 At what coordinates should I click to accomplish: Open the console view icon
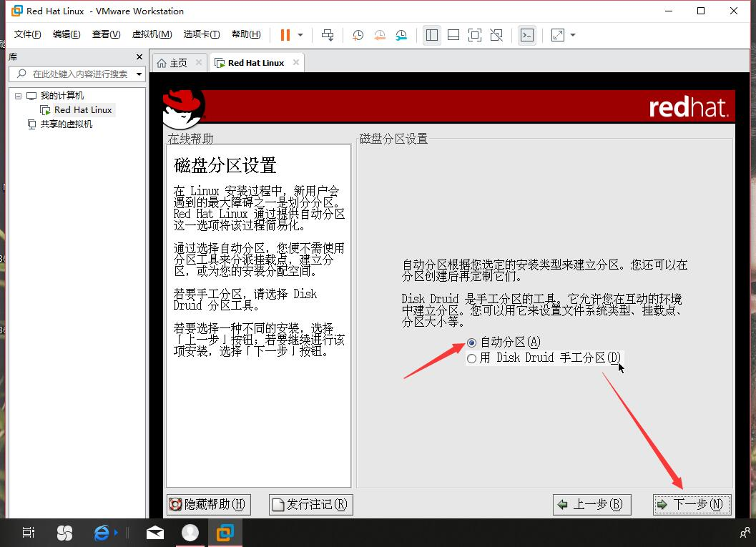point(527,35)
